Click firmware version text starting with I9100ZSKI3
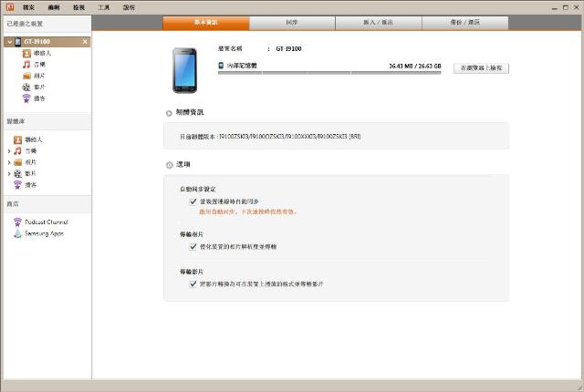 289,137
